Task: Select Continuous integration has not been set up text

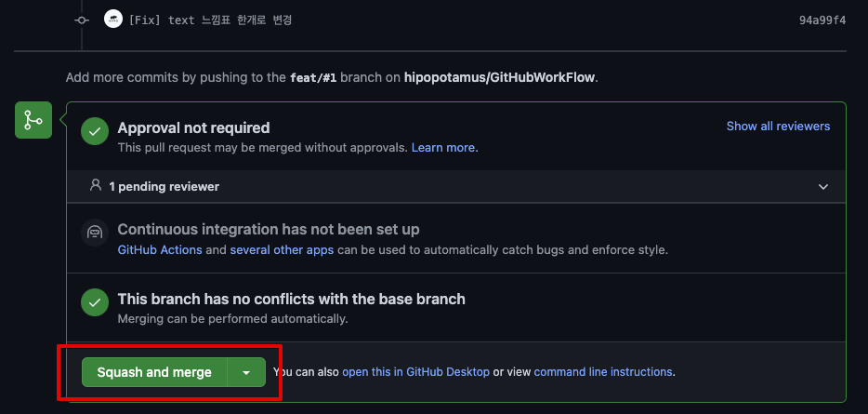Action: click(x=269, y=230)
